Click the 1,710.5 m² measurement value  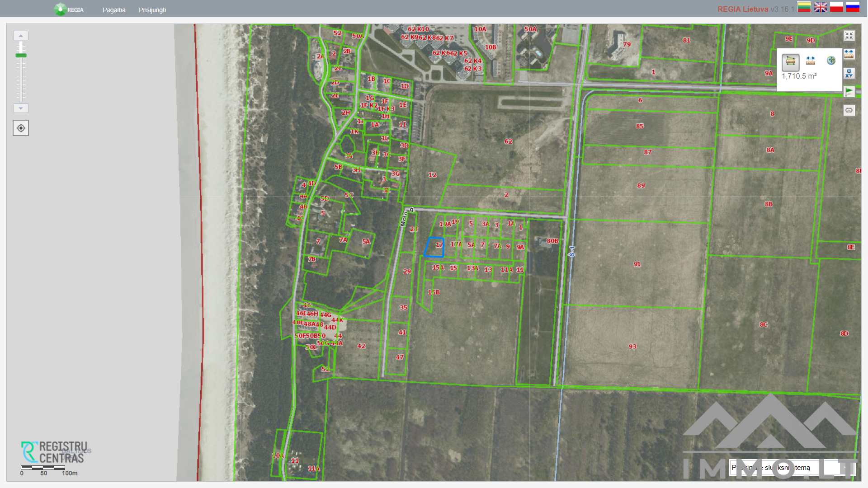pos(799,76)
